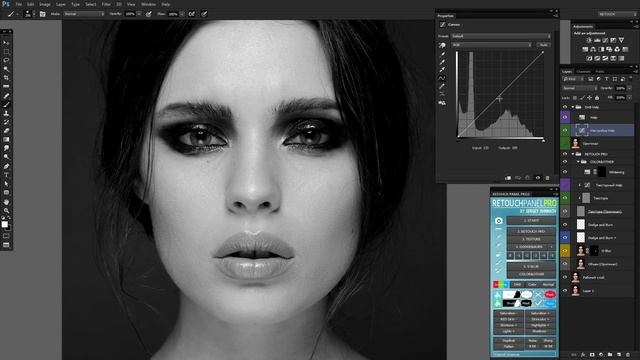Image resolution: width=640 pixels, height=360 pixels.
Task: Open the Curves Preset dropdown
Action: tap(500, 36)
